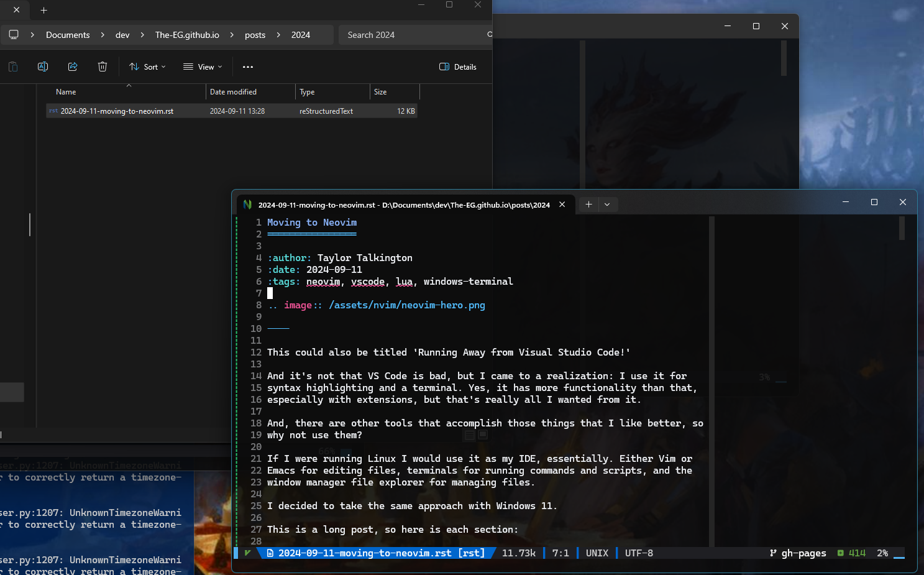
Task: Expand chevron after The-EG.github.io breadcrumb
Action: [x=232, y=35]
